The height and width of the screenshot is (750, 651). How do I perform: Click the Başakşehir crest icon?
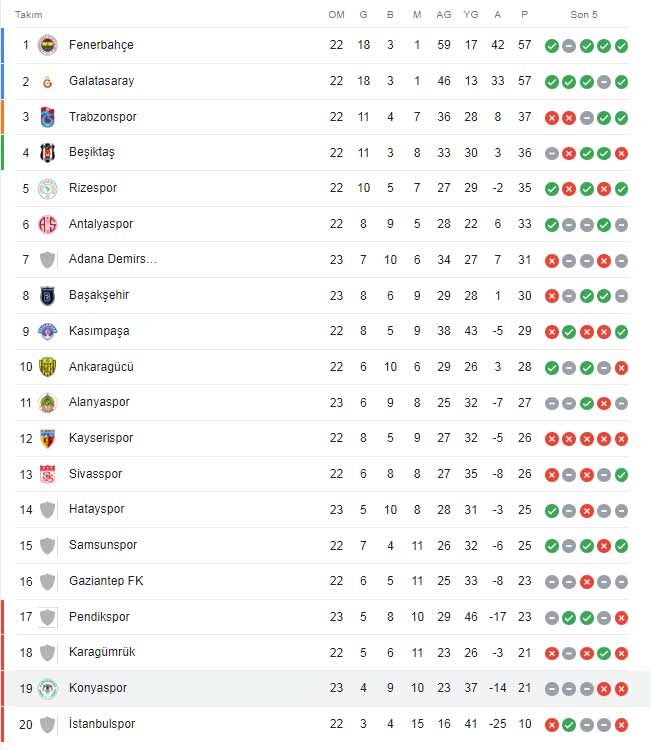47,296
